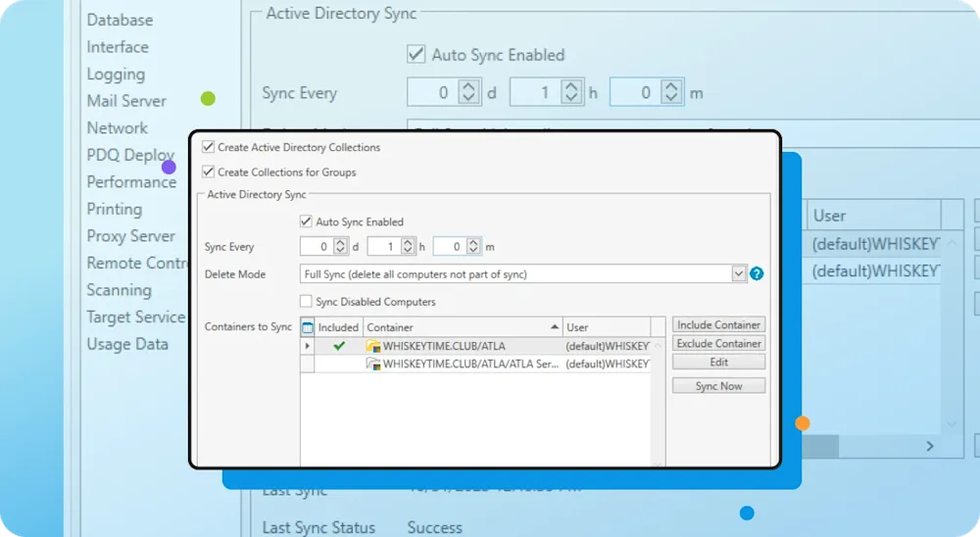Viewport: 980px width, 537px height.
Task: Click the days stepper in the foreground Sync Every row
Action: pos(340,247)
